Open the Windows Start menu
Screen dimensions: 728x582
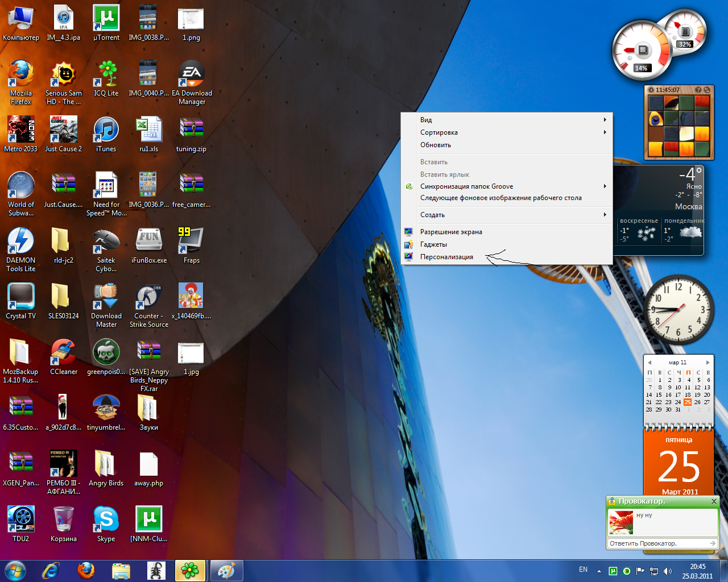tap(15, 571)
